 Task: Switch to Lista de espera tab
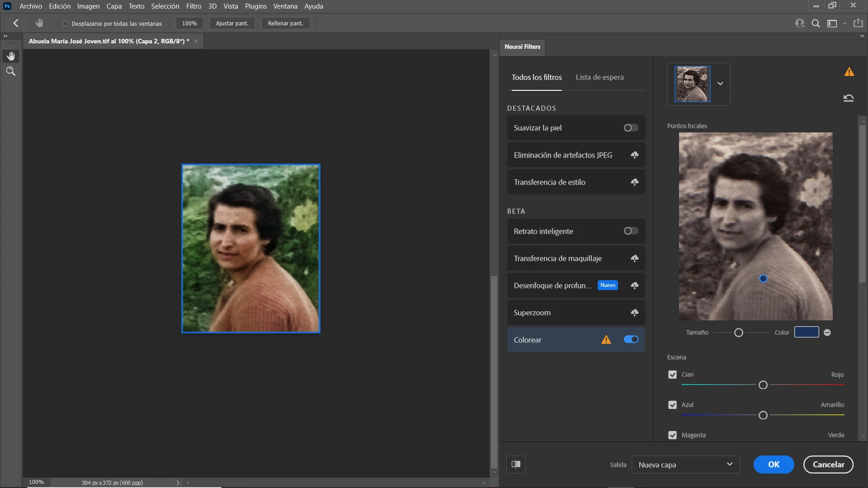click(x=599, y=77)
